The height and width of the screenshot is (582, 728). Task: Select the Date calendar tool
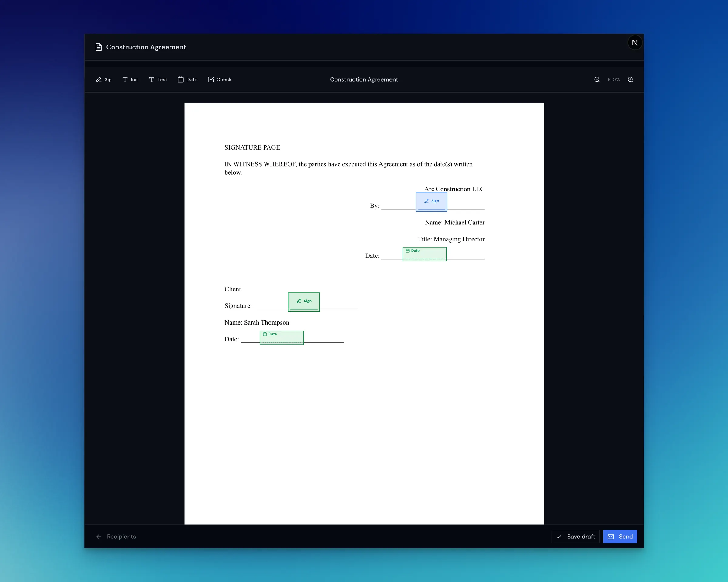[187, 80]
